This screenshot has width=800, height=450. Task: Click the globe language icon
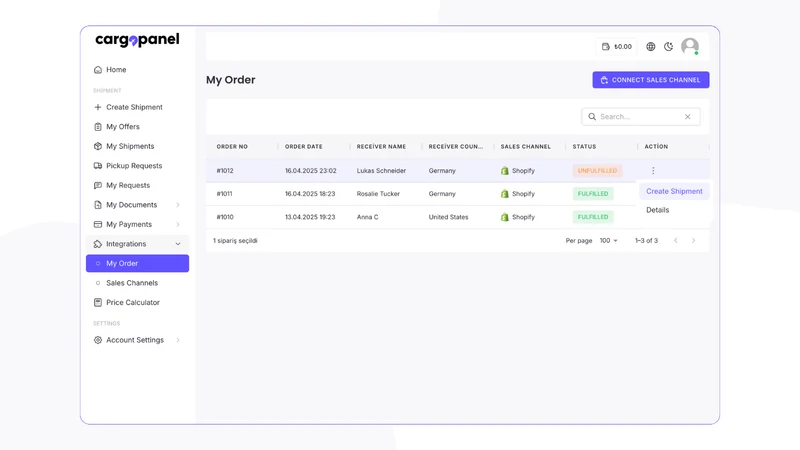coord(651,46)
